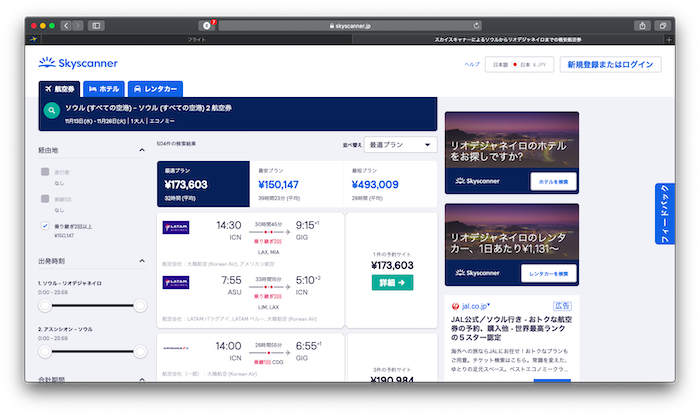Screen dimensions: 700x415
Task: Open the extension icon with red badge
Action: point(207,25)
